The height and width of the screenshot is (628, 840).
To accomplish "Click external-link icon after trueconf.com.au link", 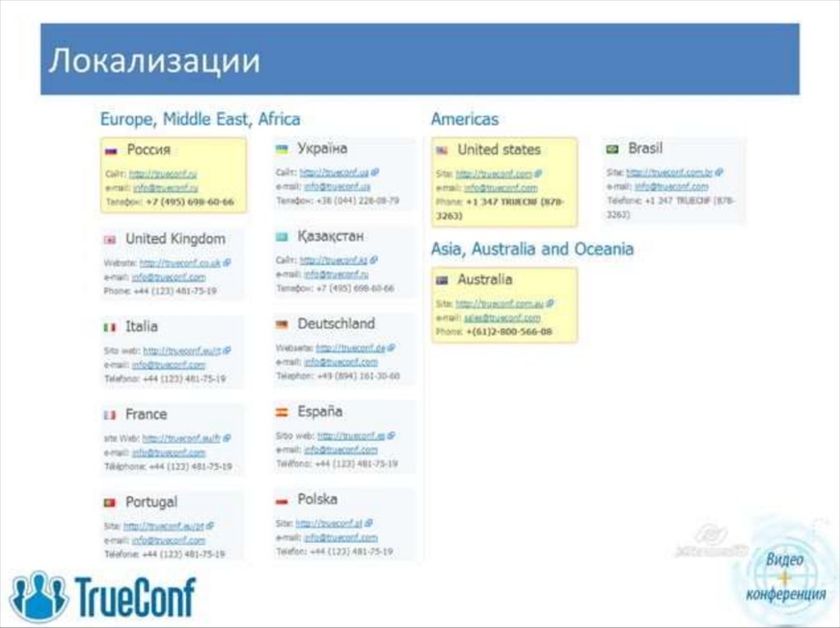I will (x=550, y=303).
